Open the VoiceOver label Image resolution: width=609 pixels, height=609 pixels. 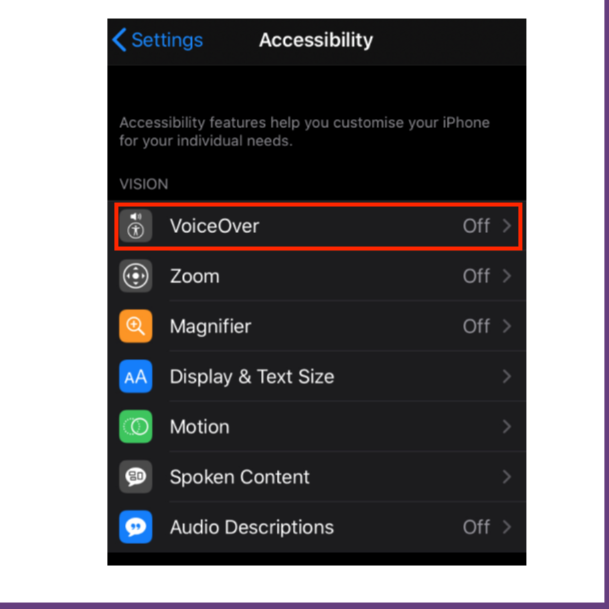pos(214,226)
